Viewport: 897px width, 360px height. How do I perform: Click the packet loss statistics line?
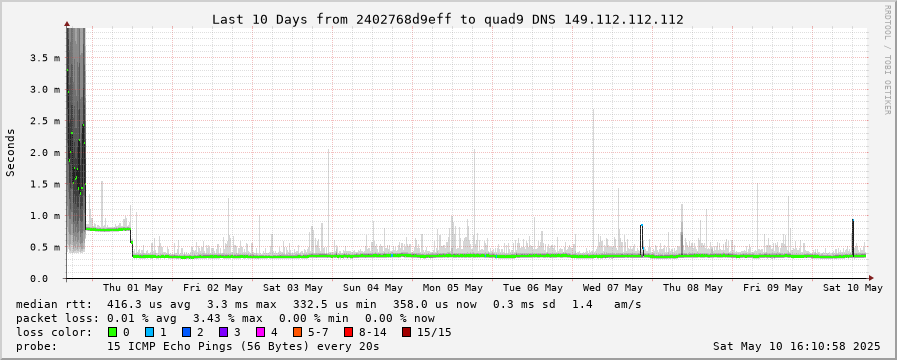pyautogui.click(x=225, y=318)
